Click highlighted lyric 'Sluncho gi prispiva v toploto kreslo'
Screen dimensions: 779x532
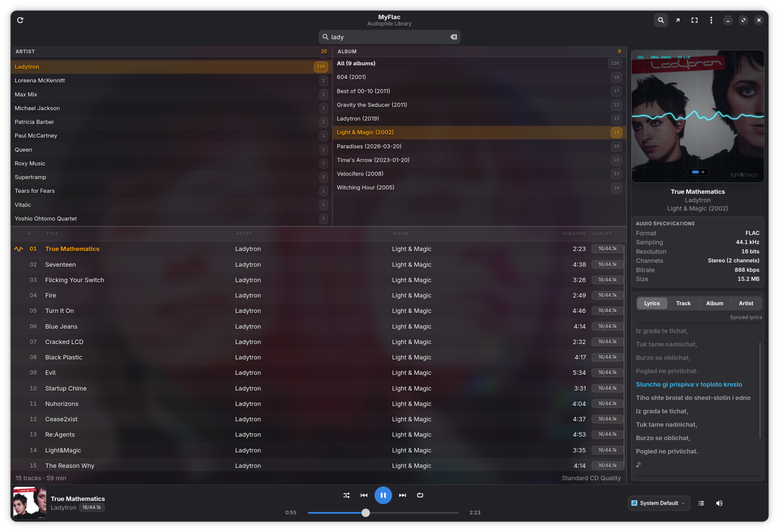689,385
